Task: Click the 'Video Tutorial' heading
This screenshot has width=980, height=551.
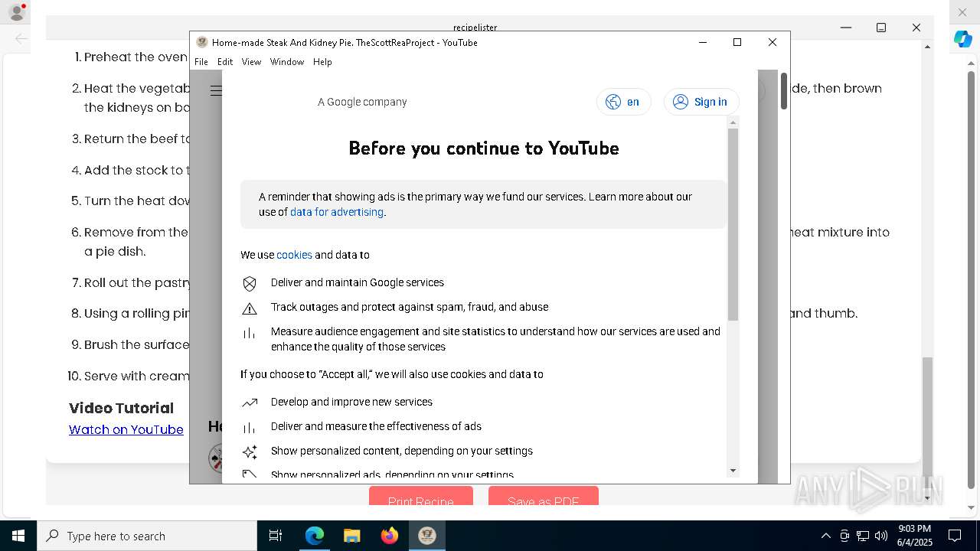Action: [122, 408]
